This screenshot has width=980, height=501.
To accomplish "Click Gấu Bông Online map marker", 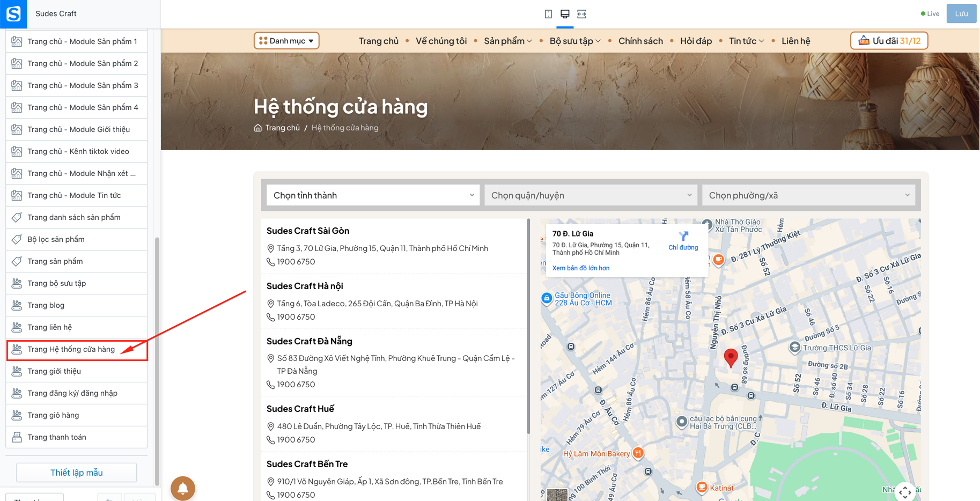I will click(x=547, y=298).
